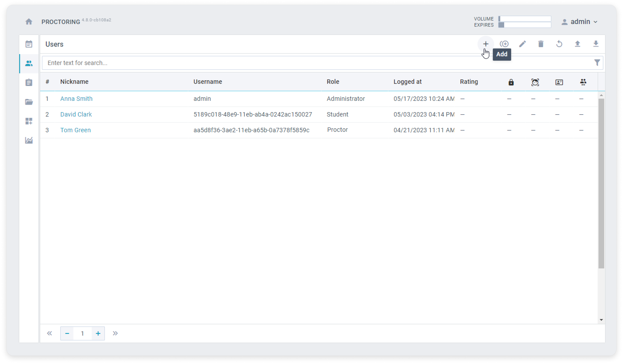Open the filter funnel in search bar
This screenshot has width=623, height=364.
[x=597, y=63]
